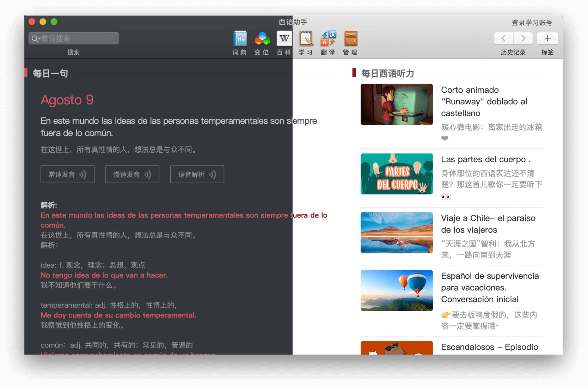
Task: Switch to the 学习 study icon
Action: (306, 39)
